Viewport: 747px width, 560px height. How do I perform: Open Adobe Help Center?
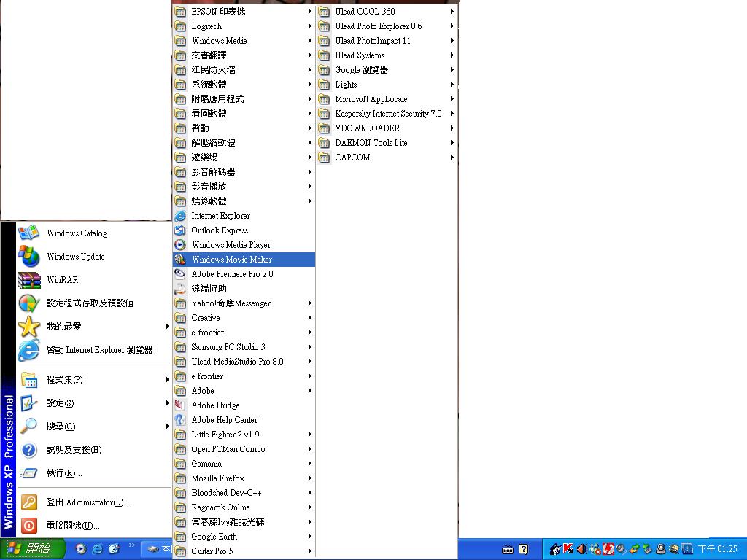pyautogui.click(x=224, y=420)
